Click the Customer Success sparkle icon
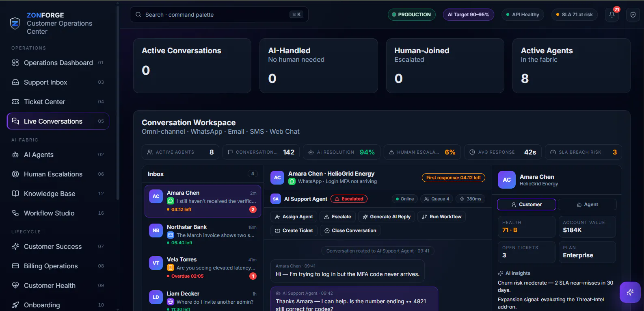 pos(15,246)
